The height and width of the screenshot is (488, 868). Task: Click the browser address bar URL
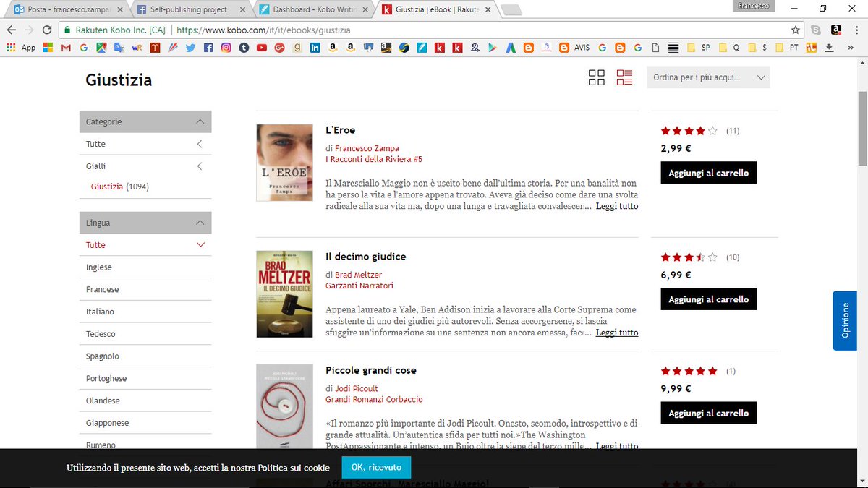[264, 30]
